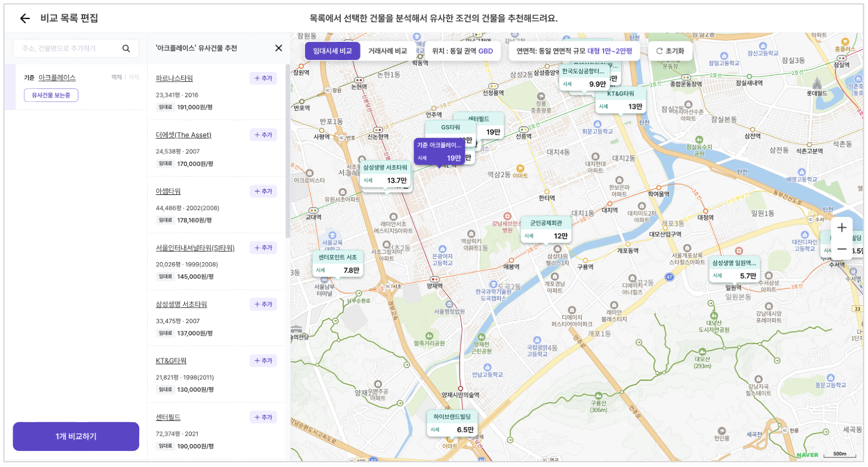The height and width of the screenshot is (467, 868).
Task: Add 파르나스타워 to comparison list
Action: 263,78
